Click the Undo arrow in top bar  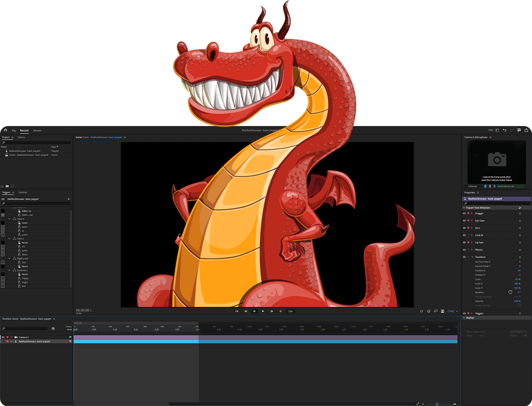(505, 130)
